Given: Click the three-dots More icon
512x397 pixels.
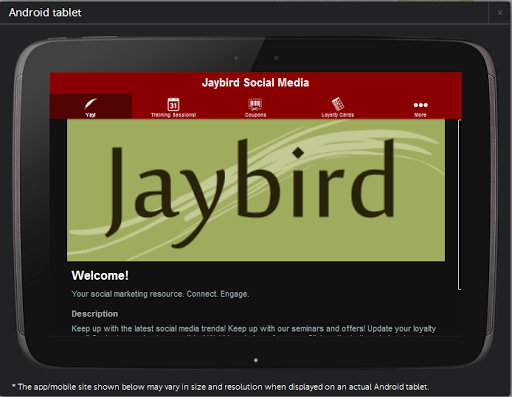Looking at the screenshot, I should click(x=421, y=105).
